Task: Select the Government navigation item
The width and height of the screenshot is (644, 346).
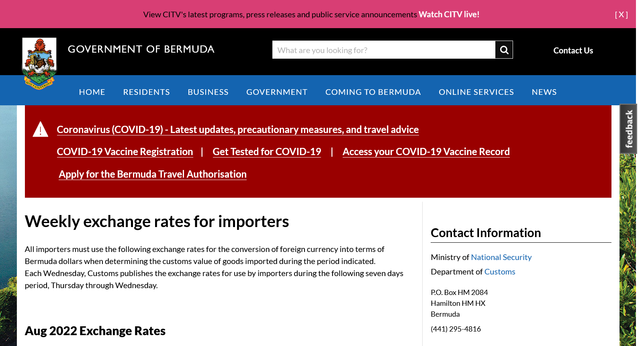Action: (277, 92)
